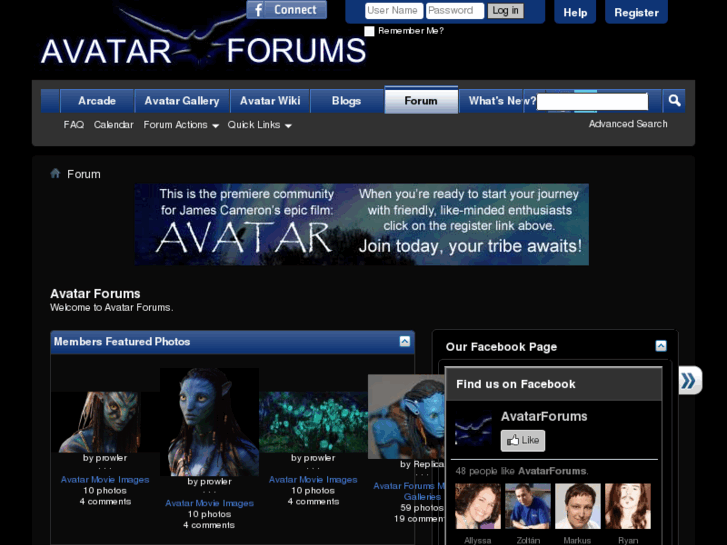Click Markus's Facebook profile picture

[x=578, y=506]
